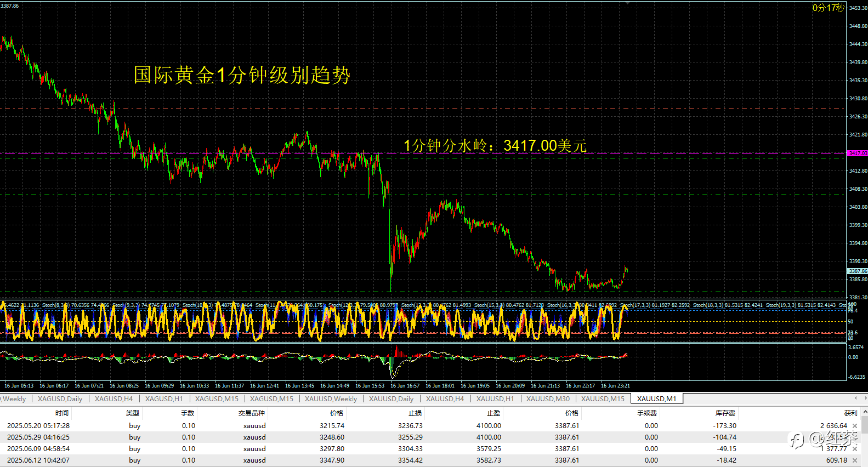868x467 pixels.
Task: Close the 2025.06.12 order via X icon
Action: (855, 460)
